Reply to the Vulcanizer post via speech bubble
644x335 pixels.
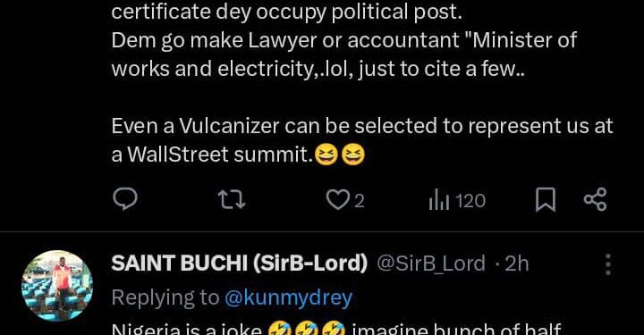125,200
